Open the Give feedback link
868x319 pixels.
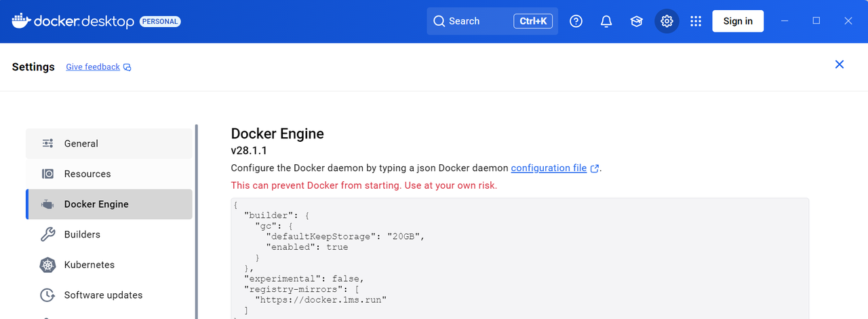pos(93,67)
